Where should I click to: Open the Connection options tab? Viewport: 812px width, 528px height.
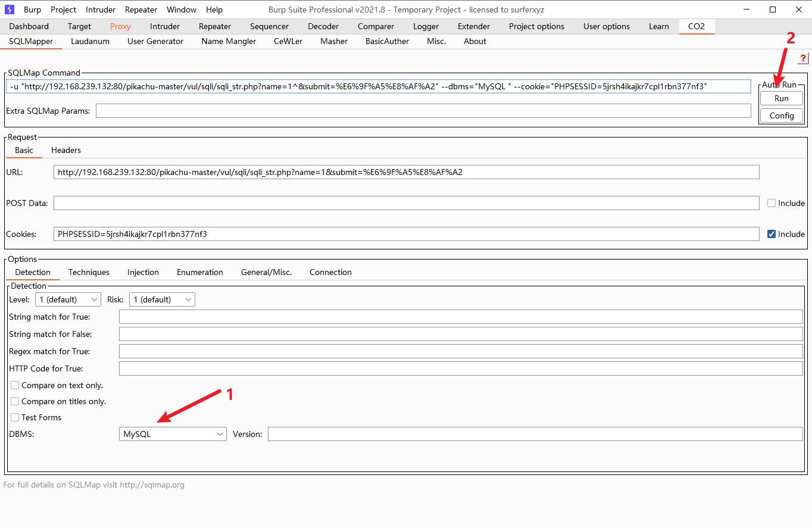[x=330, y=272]
